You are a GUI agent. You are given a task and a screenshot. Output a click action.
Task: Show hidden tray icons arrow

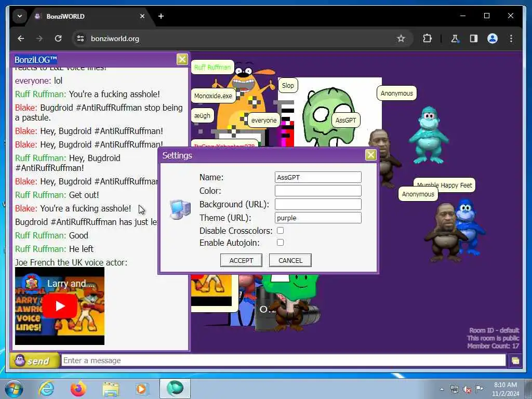coord(442,390)
